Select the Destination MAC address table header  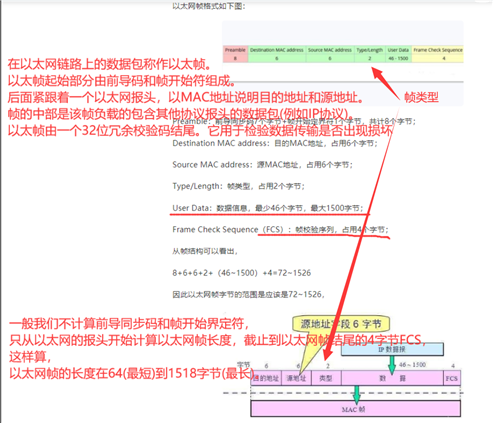click(x=277, y=50)
